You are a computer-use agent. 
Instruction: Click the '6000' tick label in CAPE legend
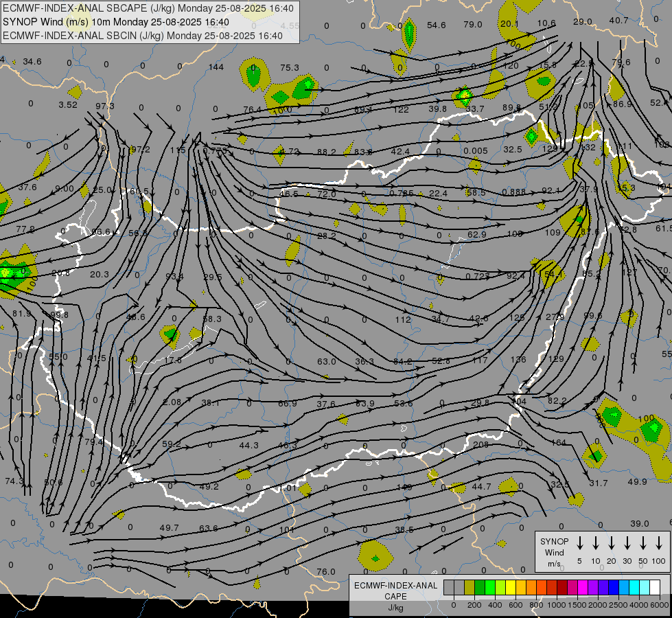pos(660,605)
